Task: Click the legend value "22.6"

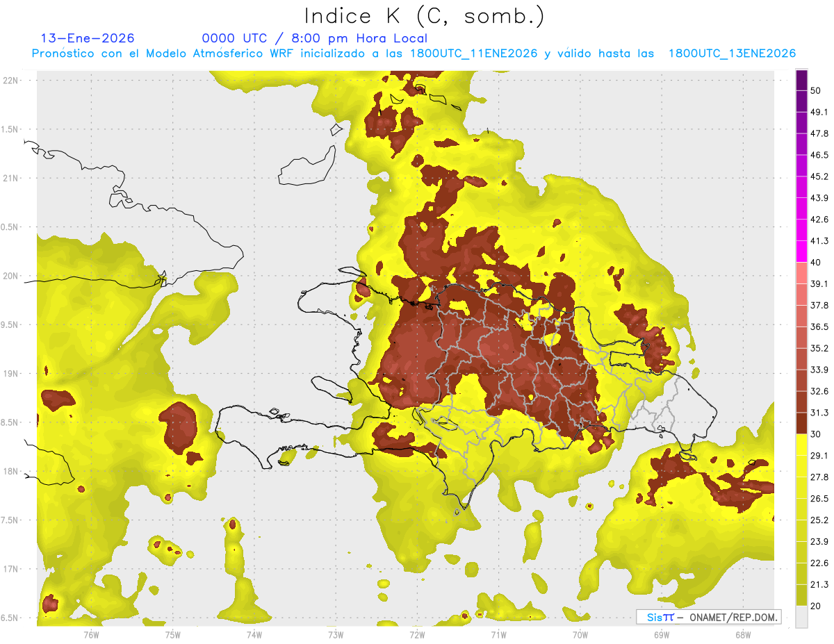Action: click(819, 563)
